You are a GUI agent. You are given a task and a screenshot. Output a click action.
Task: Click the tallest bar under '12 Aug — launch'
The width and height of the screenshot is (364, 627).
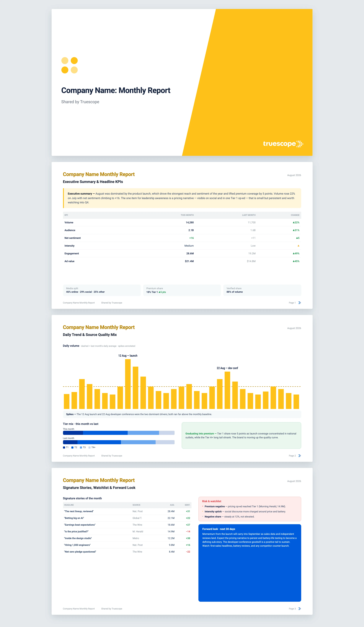point(128,384)
